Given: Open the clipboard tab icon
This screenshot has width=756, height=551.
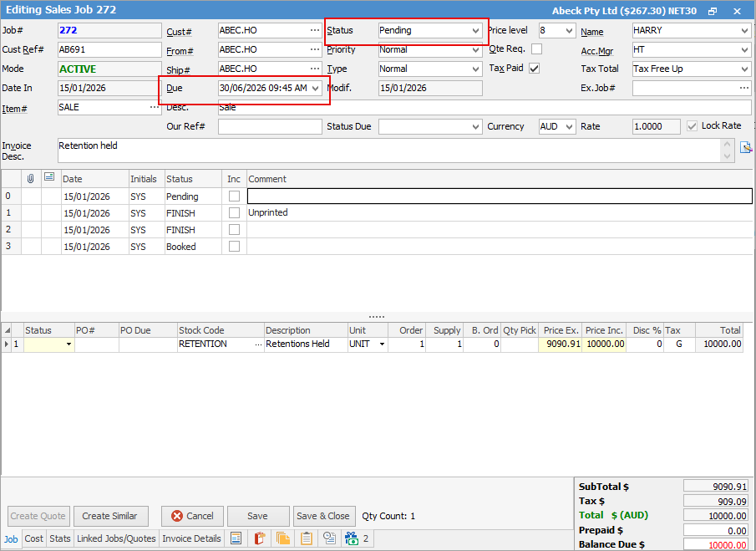Looking at the screenshot, I should [307, 538].
